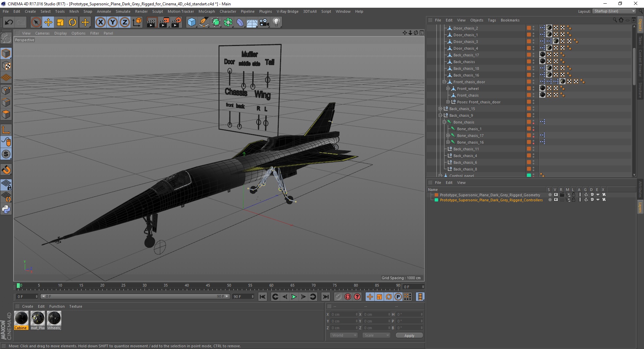Switch to Polygons mode
Screen dimensions: 644x349
[6, 114]
